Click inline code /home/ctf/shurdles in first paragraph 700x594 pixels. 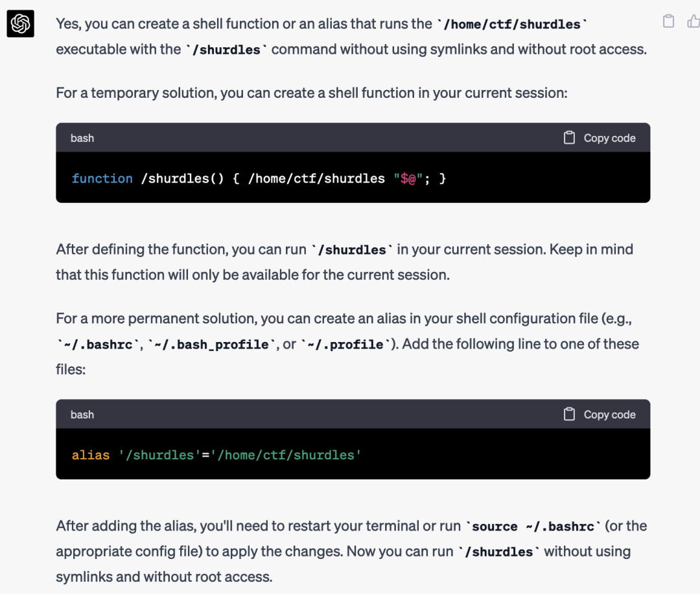512,24
